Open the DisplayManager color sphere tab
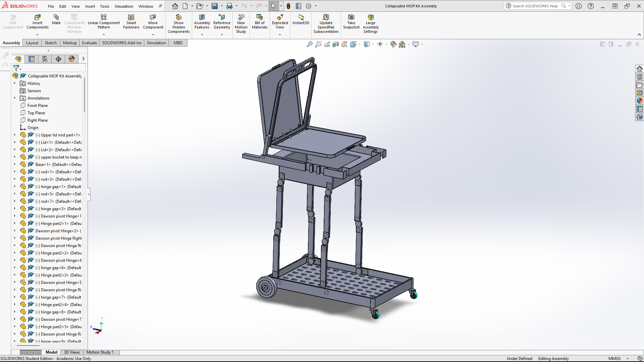This screenshot has width=644, height=362. [x=72, y=59]
